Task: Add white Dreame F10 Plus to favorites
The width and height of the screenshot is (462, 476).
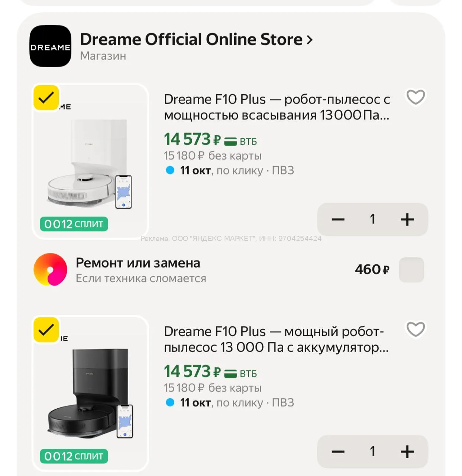Action: pyautogui.click(x=416, y=97)
